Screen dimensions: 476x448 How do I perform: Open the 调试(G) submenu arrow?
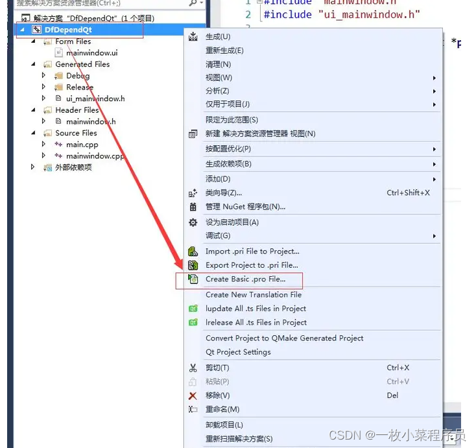434,236
